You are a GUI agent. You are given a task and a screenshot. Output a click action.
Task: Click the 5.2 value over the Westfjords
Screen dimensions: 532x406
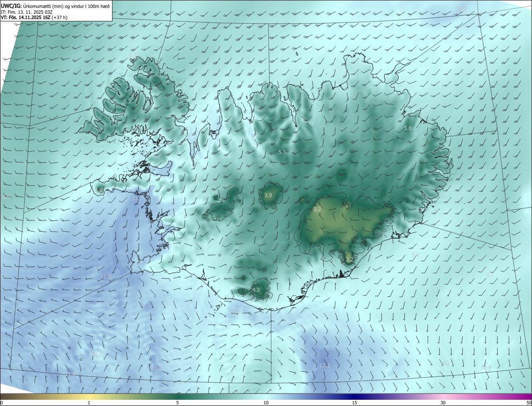pos(128,101)
